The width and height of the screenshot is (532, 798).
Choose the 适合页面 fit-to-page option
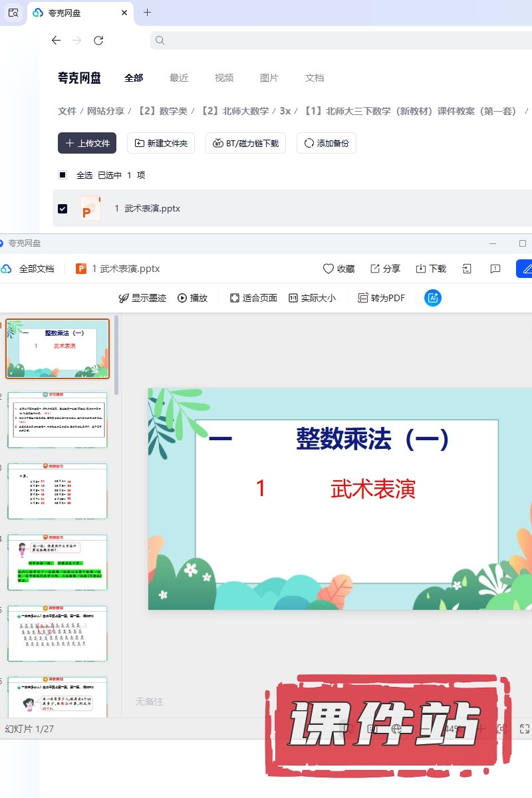click(x=253, y=298)
